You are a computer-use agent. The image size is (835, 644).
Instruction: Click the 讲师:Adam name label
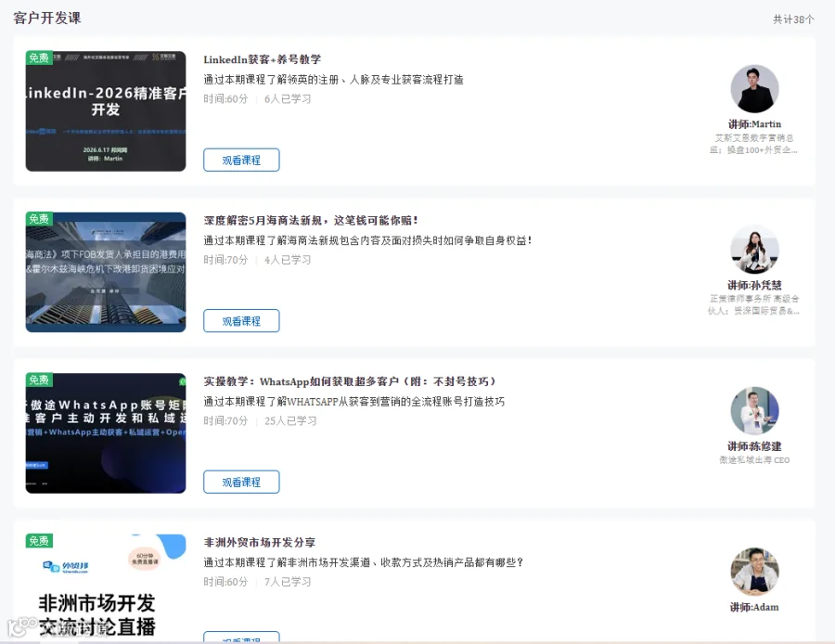754,607
